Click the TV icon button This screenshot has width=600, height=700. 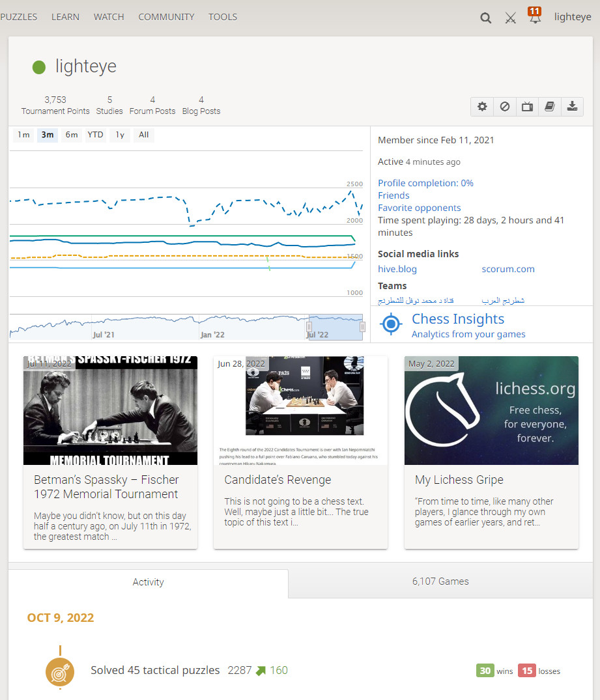pyautogui.click(x=527, y=107)
